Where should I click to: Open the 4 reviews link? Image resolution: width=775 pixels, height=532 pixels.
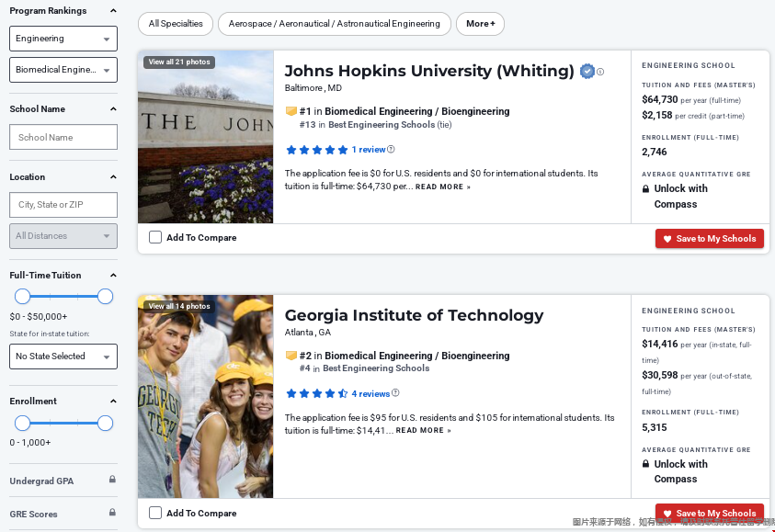pyautogui.click(x=370, y=393)
